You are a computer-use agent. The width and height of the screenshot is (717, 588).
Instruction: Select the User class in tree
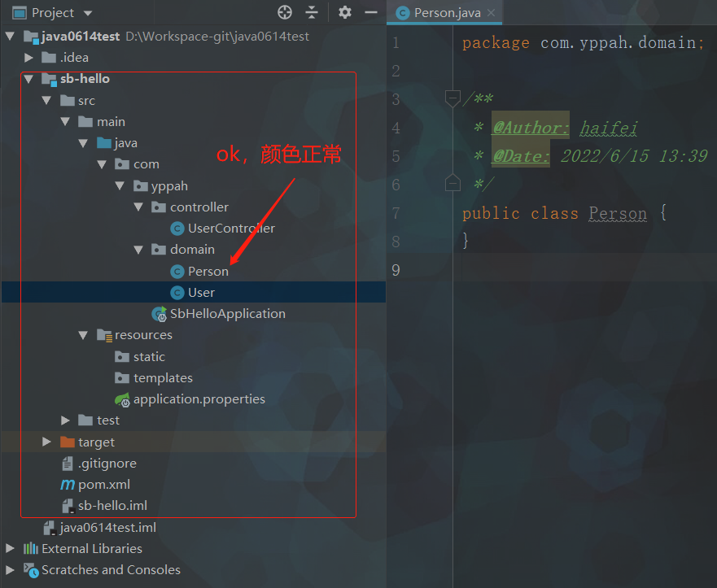tap(201, 293)
